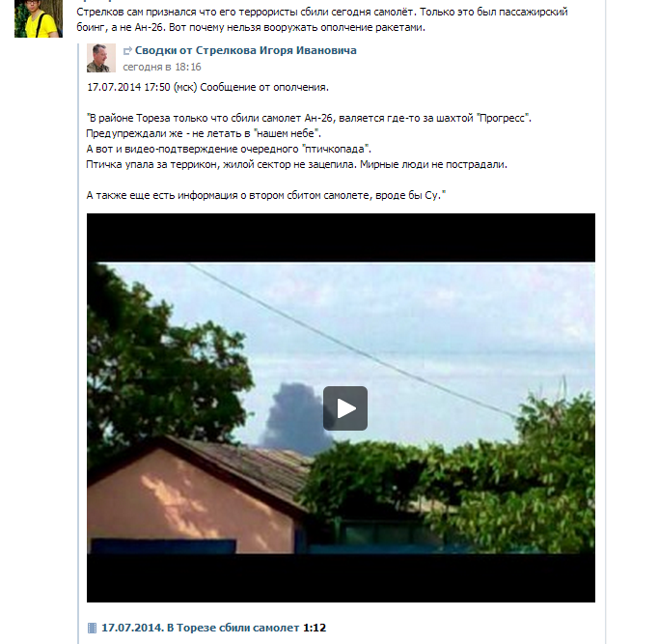Click the repost arrow icon beside group name
Viewport: 658px width, 644px height.
127,51
